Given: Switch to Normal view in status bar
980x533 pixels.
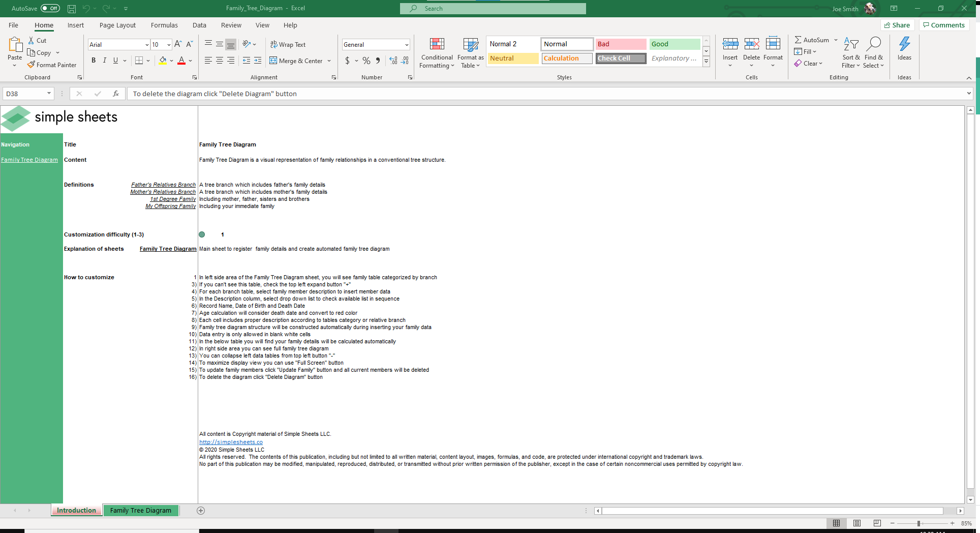Looking at the screenshot, I should [836, 523].
